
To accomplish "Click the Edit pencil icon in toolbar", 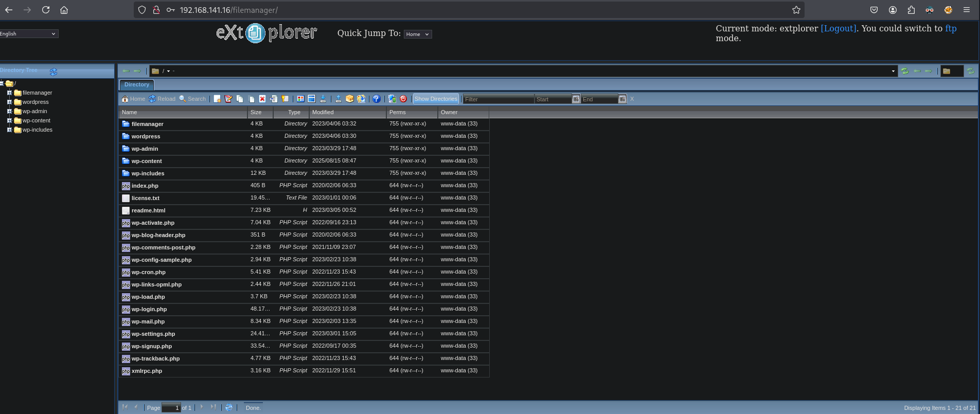I will click(228, 99).
